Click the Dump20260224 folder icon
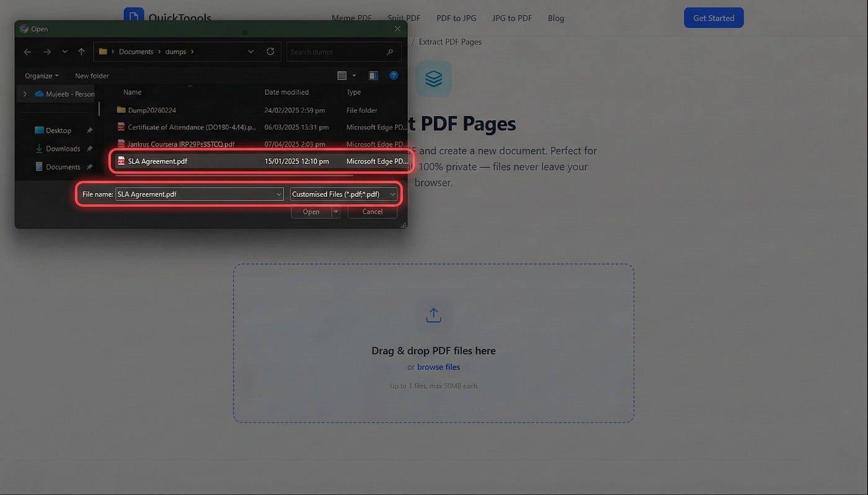The image size is (868, 495). (x=121, y=110)
